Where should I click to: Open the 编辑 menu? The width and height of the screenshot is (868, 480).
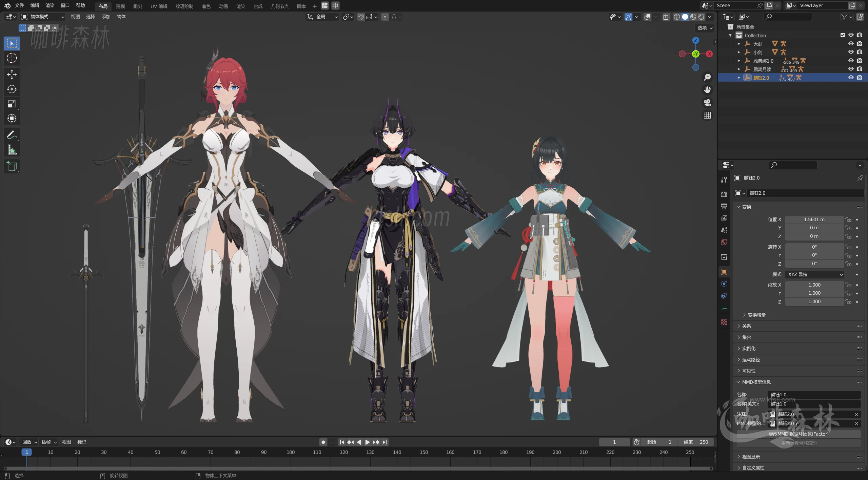tap(35, 5)
